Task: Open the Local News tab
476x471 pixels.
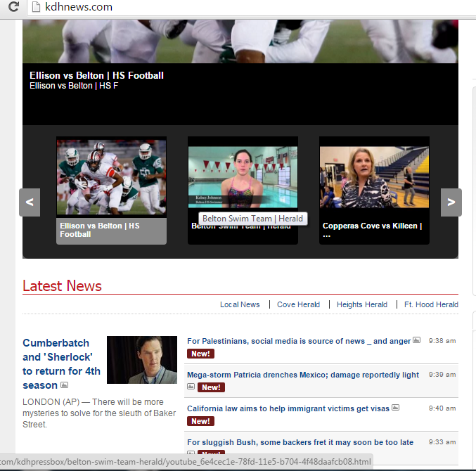Action: pos(240,304)
